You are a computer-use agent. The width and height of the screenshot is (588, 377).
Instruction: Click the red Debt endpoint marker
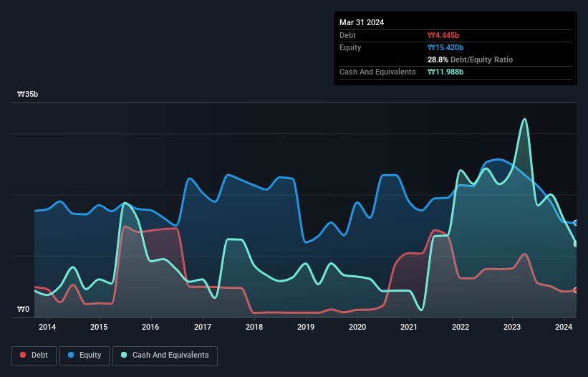(x=576, y=290)
